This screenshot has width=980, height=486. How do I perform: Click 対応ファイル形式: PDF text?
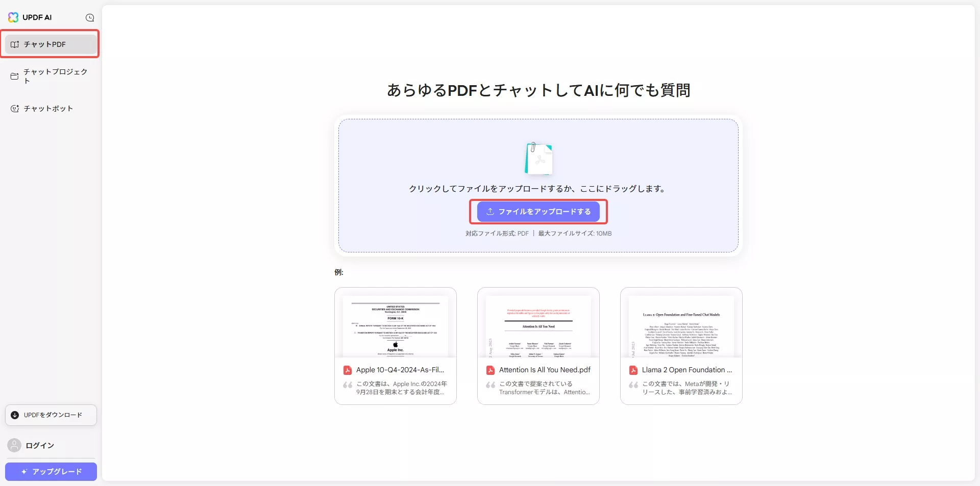point(497,234)
